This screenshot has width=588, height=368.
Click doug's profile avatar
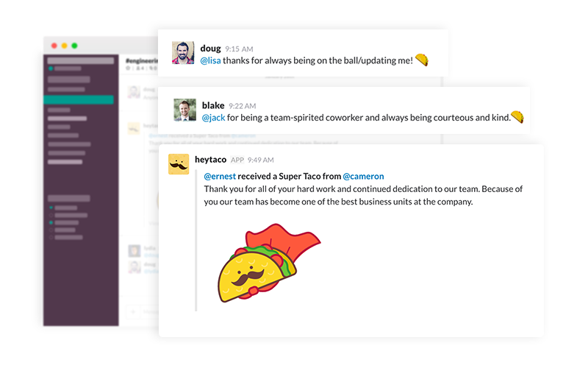pyautogui.click(x=183, y=52)
